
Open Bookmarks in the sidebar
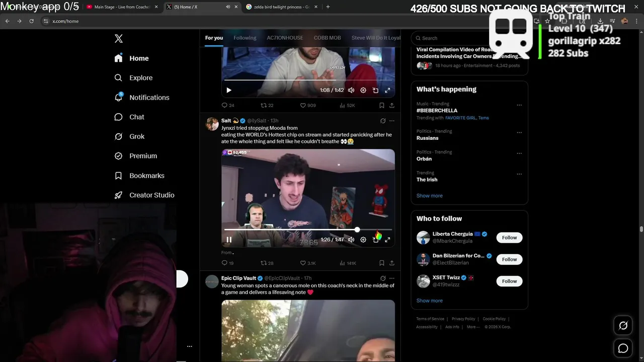pos(139,175)
